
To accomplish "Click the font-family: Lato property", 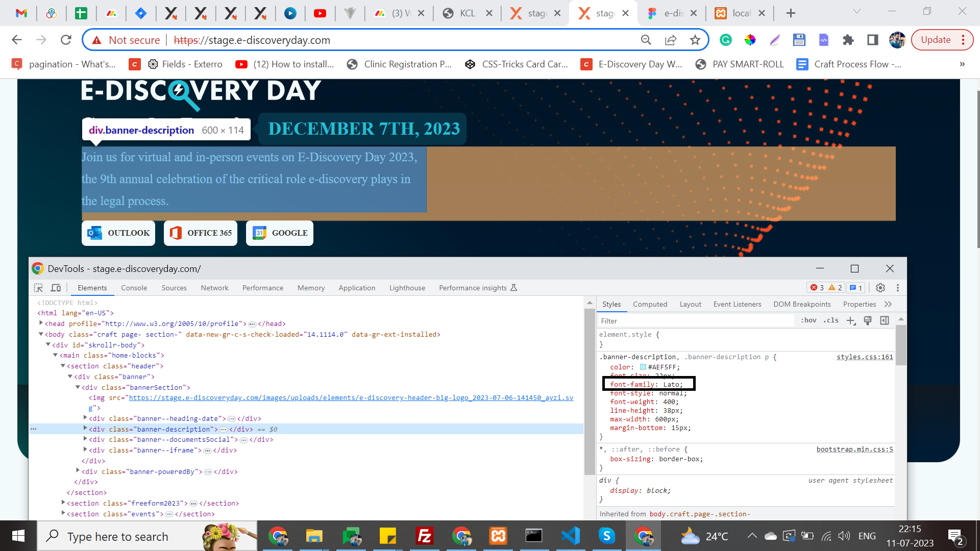I will click(x=646, y=384).
